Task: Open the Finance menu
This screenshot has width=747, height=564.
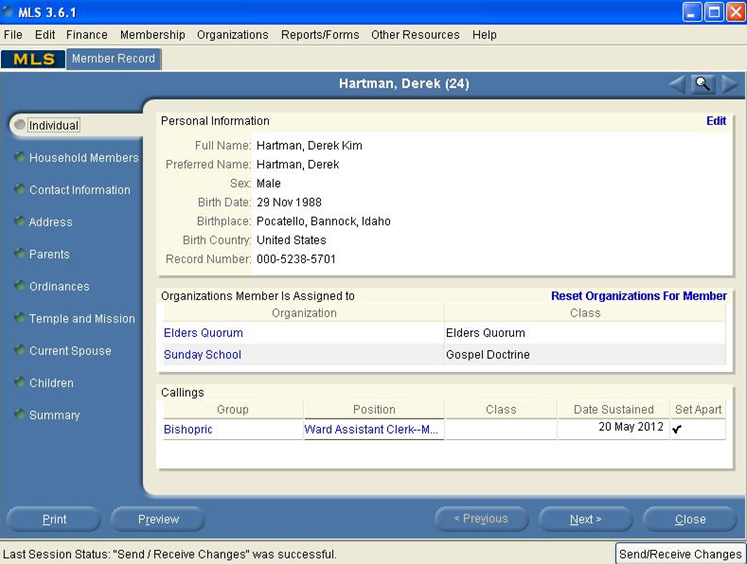Action: tap(87, 35)
